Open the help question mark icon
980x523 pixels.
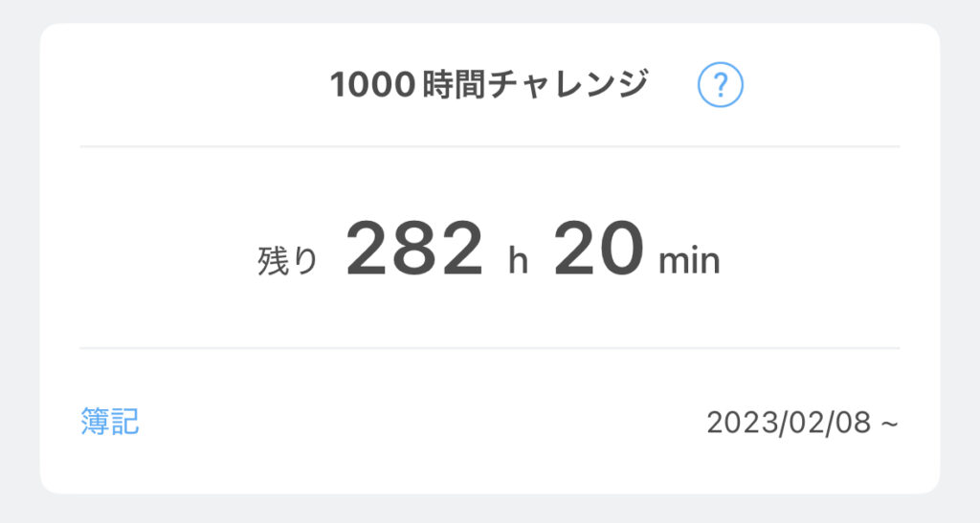(x=721, y=87)
